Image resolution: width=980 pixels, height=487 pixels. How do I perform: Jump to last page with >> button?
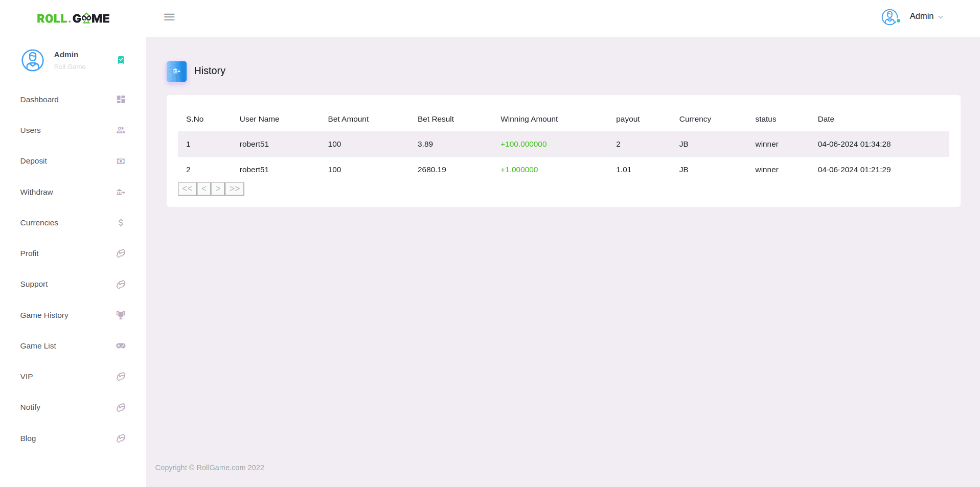[x=235, y=189]
